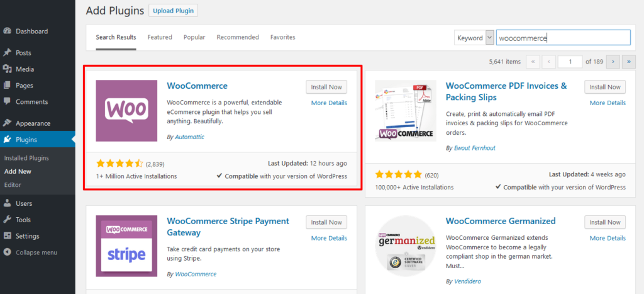Viewport: 644px width, 294px height.
Task: Open More Details for Stripe Payment Gateway
Action: coord(329,238)
